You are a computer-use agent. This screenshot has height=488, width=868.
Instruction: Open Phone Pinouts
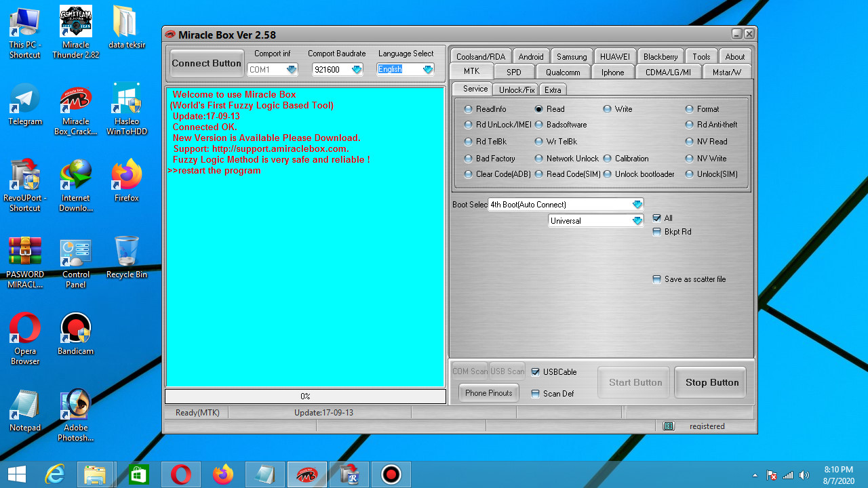click(x=488, y=393)
